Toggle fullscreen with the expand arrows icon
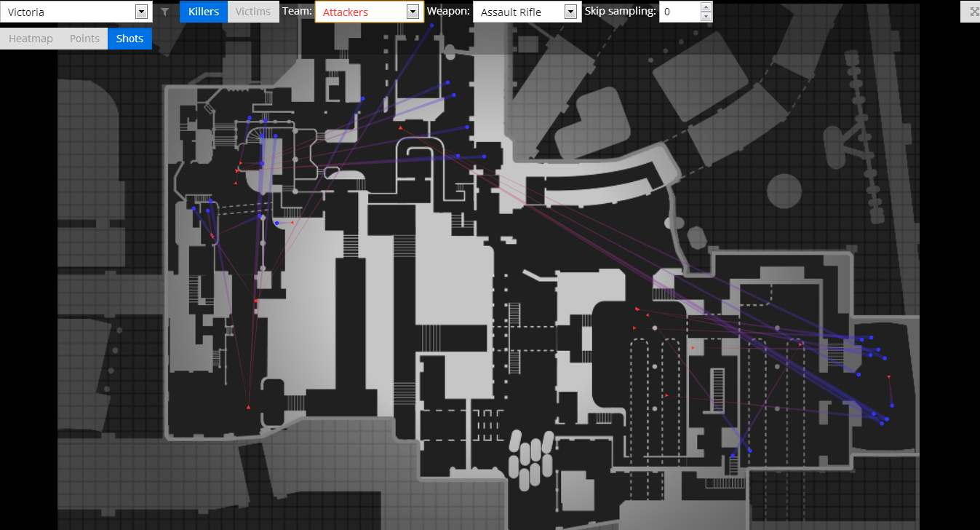Screen dimensions: 980x530 [x=974, y=12]
